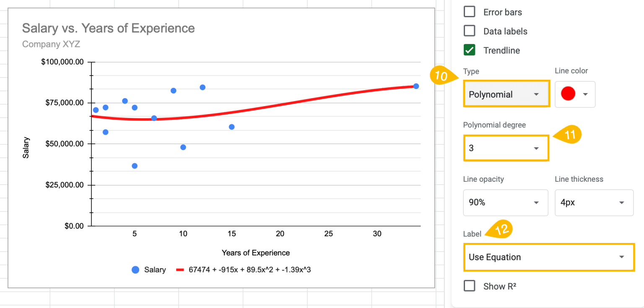Enable the Error bars checkbox

(470, 12)
